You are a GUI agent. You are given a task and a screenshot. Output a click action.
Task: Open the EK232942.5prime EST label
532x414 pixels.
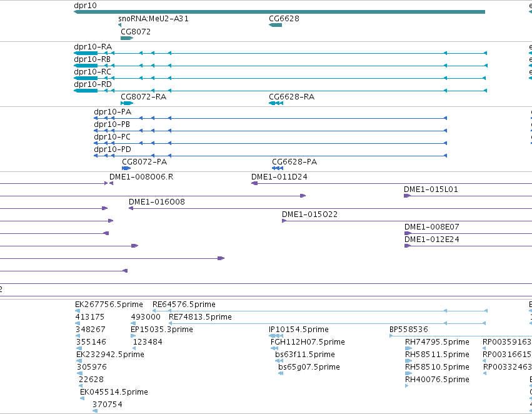point(110,355)
